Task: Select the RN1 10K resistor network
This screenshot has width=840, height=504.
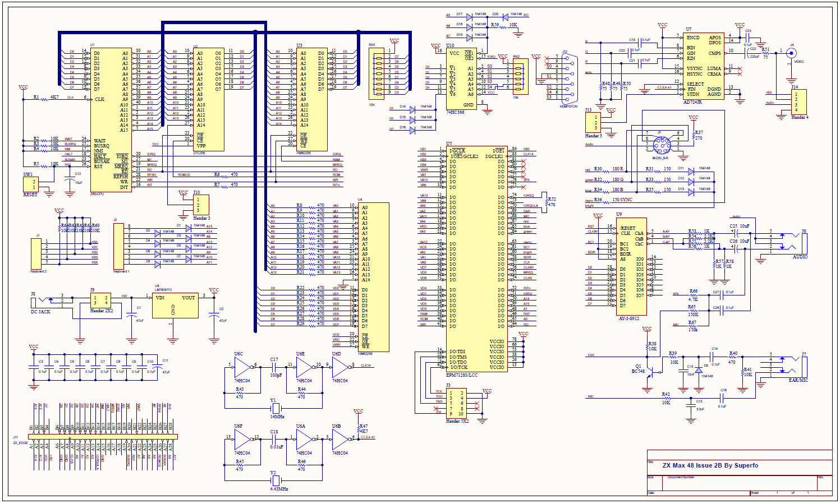Action: point(377,74)
